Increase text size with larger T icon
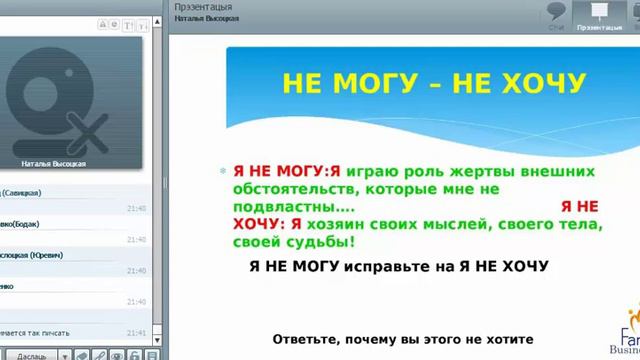Screen dimensions: 640x360 point(128,25)
